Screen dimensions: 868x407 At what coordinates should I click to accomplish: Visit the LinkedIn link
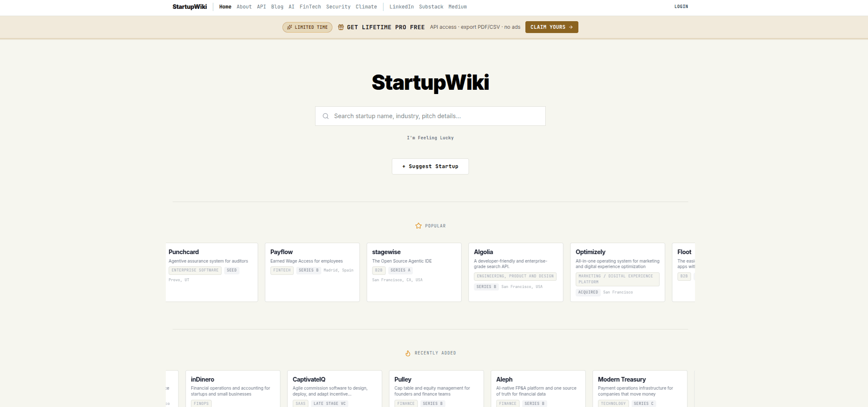(x=402, y=7)
